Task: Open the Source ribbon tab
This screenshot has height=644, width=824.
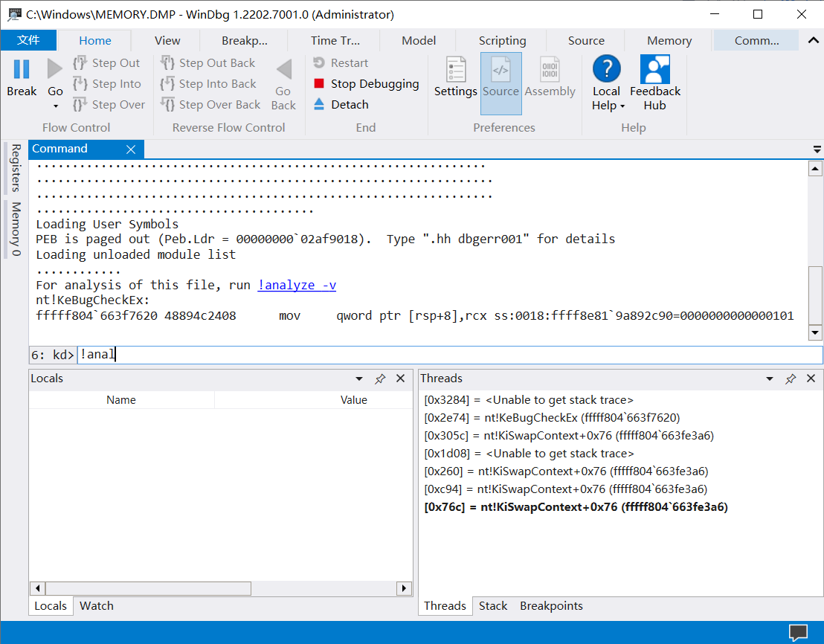Action: [x=586, y=40]
